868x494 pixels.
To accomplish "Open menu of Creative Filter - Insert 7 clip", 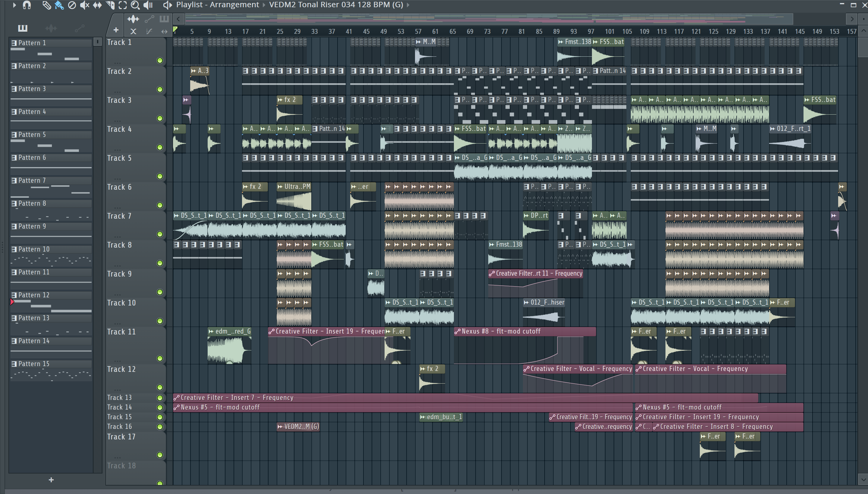I will pyautogui.click(x=176, y=397).
